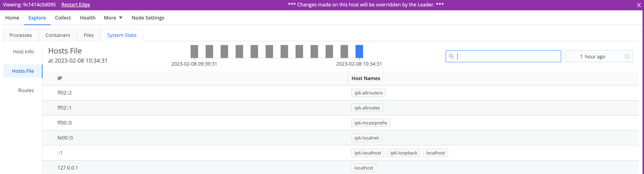Click the search magnifier icon

tap(451, 56)
